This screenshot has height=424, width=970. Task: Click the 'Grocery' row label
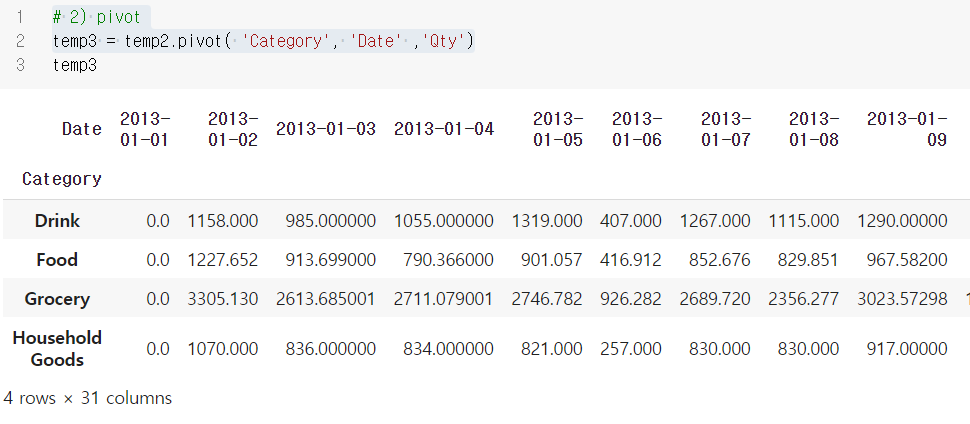[57, 299]
